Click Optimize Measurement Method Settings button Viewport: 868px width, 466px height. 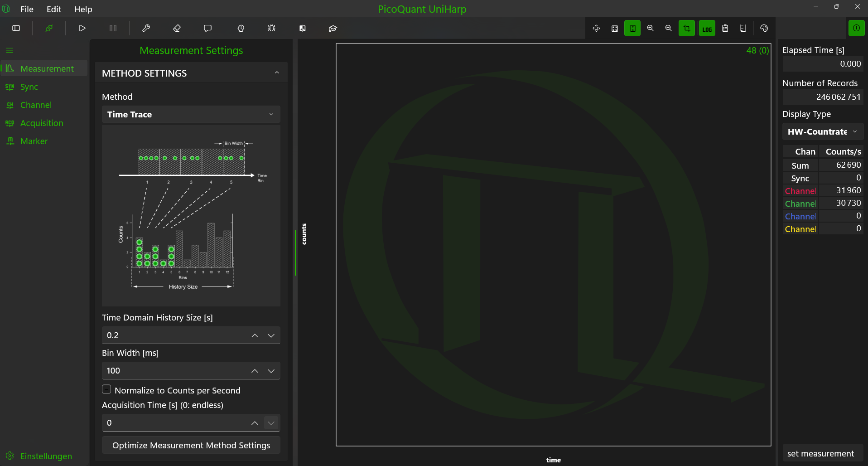coord(191,445)
